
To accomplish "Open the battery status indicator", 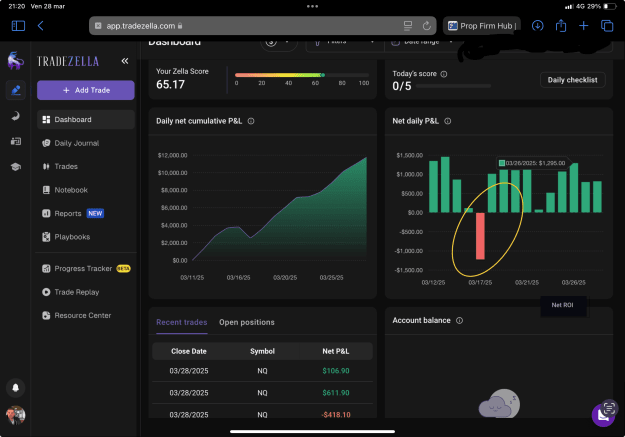I will [610, 6].
